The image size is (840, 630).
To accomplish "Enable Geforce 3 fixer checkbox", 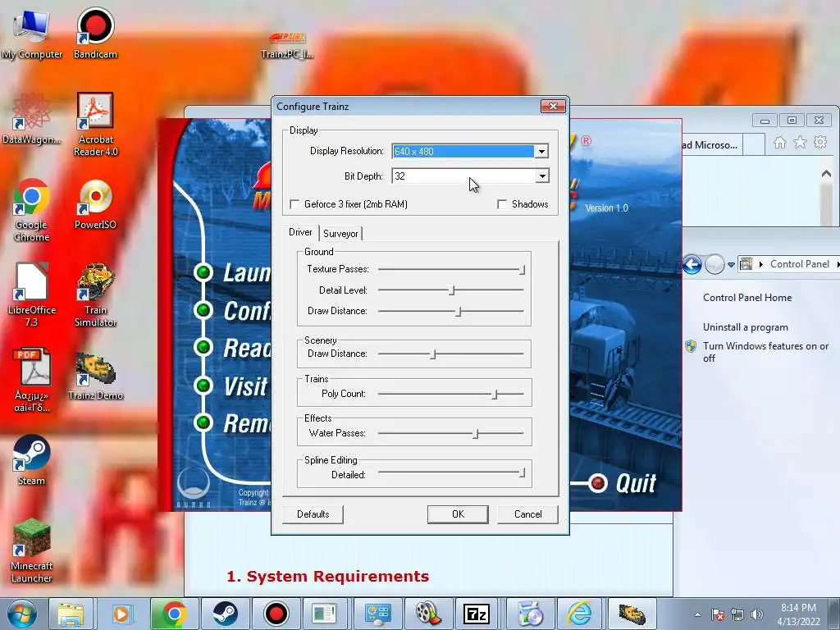I will pyautogui.click(x=294, y=204).
